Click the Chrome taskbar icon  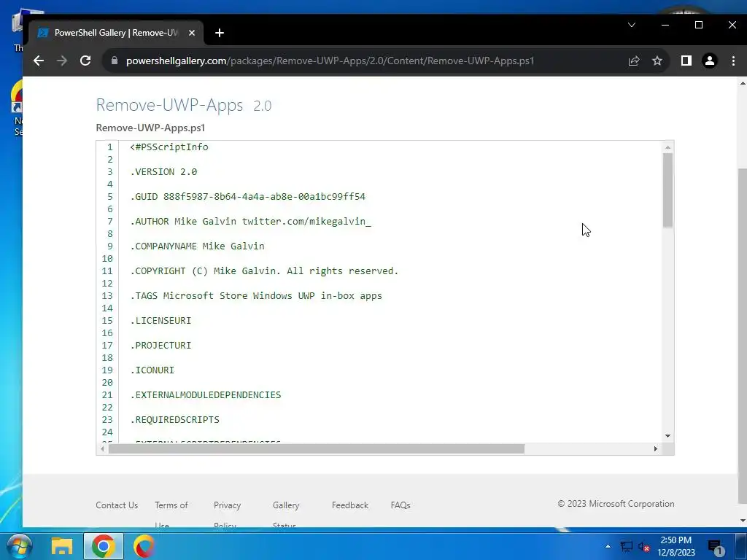pyautogui.click(x=104, y=545)
